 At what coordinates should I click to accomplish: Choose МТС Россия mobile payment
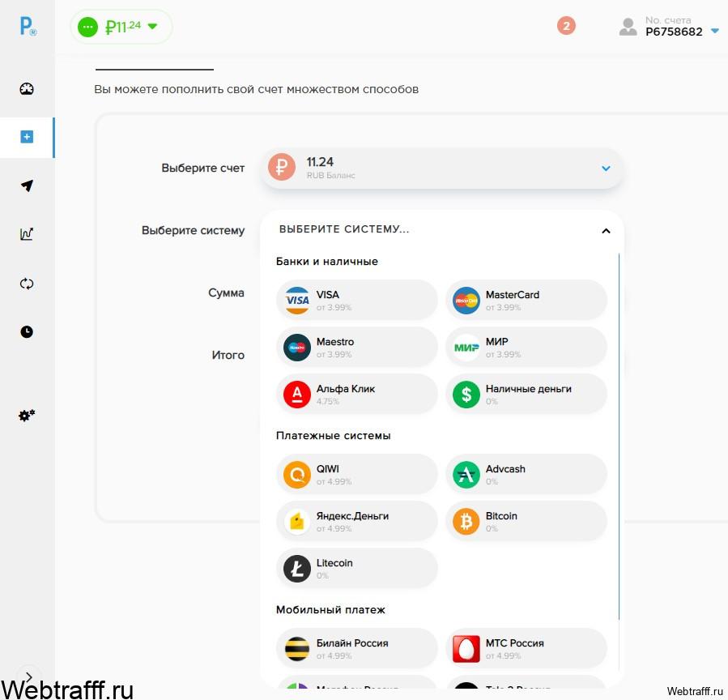pyautogui.click(x=526, y=648)
